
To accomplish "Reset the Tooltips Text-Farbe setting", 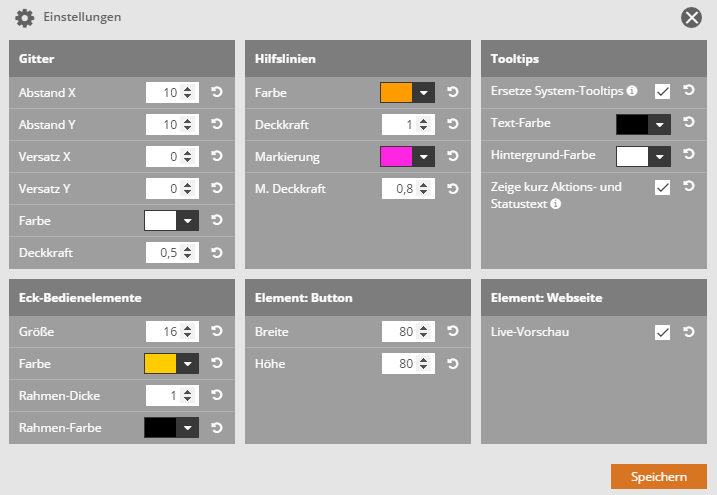I will [x=688, y=123].
